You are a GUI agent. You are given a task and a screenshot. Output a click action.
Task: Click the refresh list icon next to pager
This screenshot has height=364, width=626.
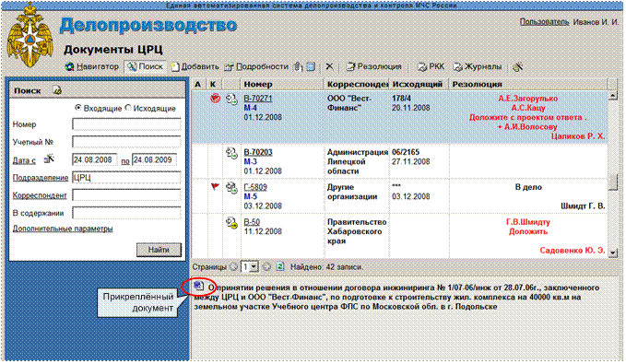[x=280, y=266]
